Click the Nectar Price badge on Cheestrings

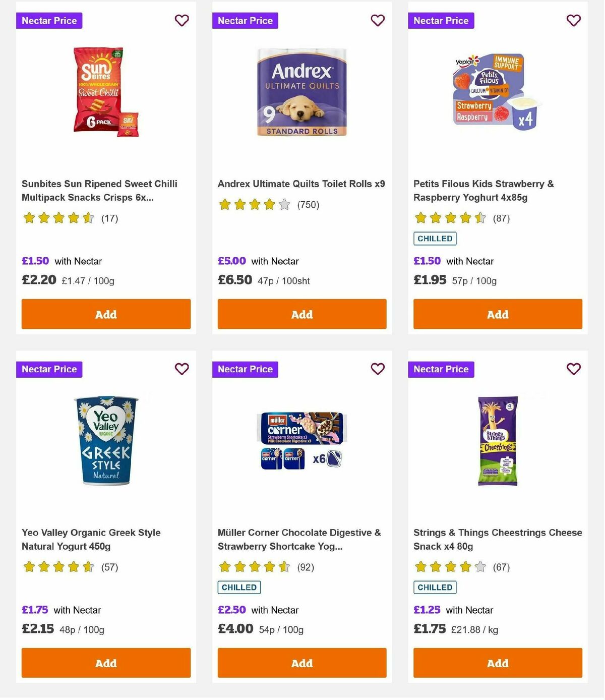[441, 369]
